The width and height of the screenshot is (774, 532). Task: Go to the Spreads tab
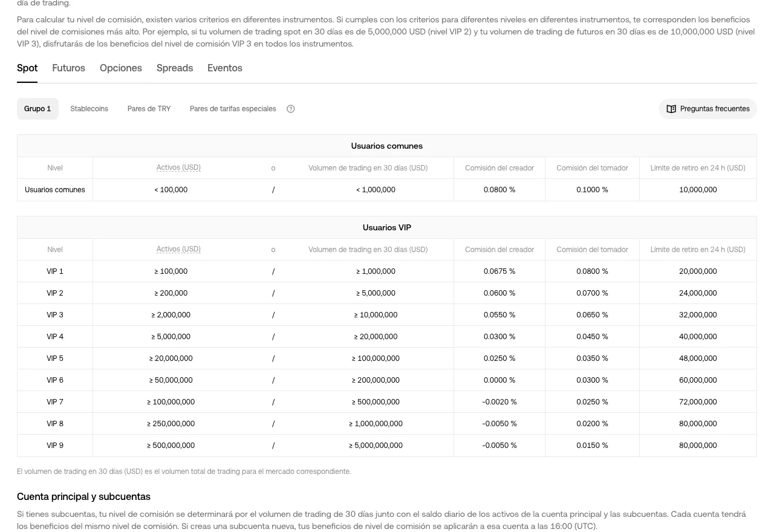(175, 68)
